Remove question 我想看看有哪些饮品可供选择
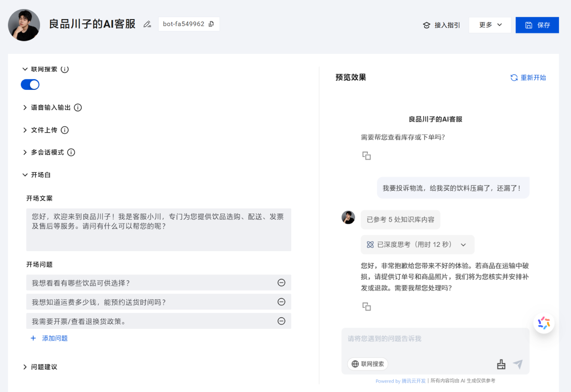571x392 pixels. (281, 283)
